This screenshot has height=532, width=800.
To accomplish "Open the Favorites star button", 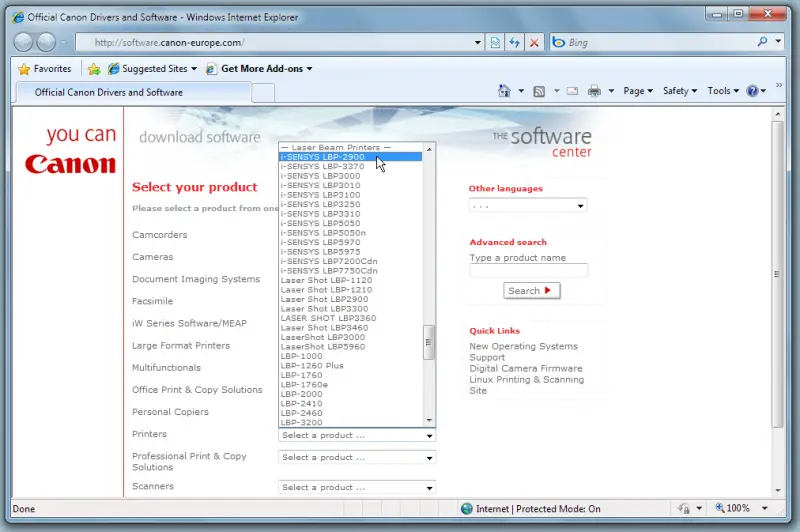I will 44,68.
